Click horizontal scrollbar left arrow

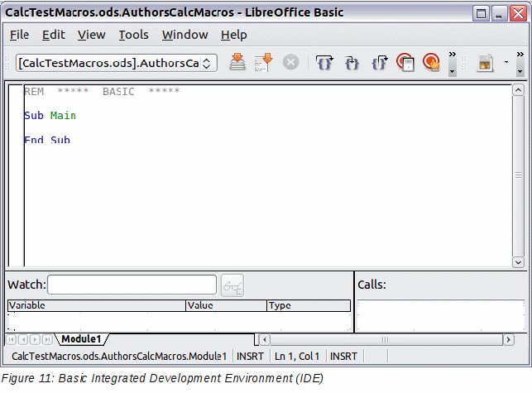[265, 339]
